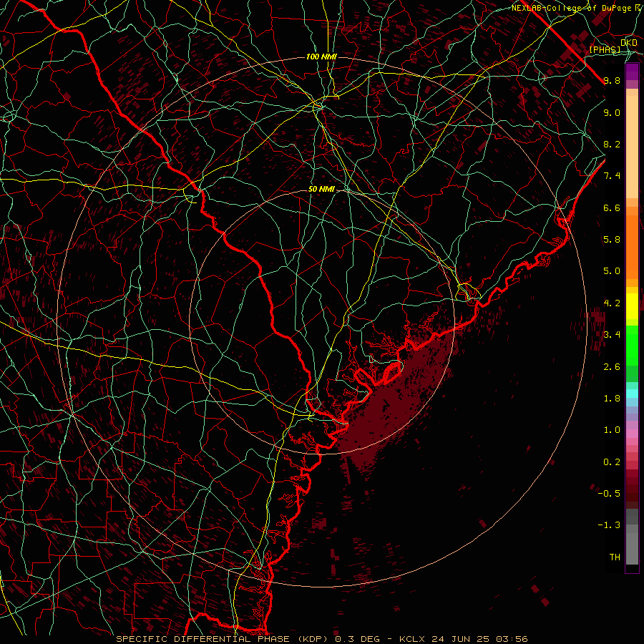Viewport: 644px width, 644px height.
Task: Click the 2.6 scale value
Action: 612,367
